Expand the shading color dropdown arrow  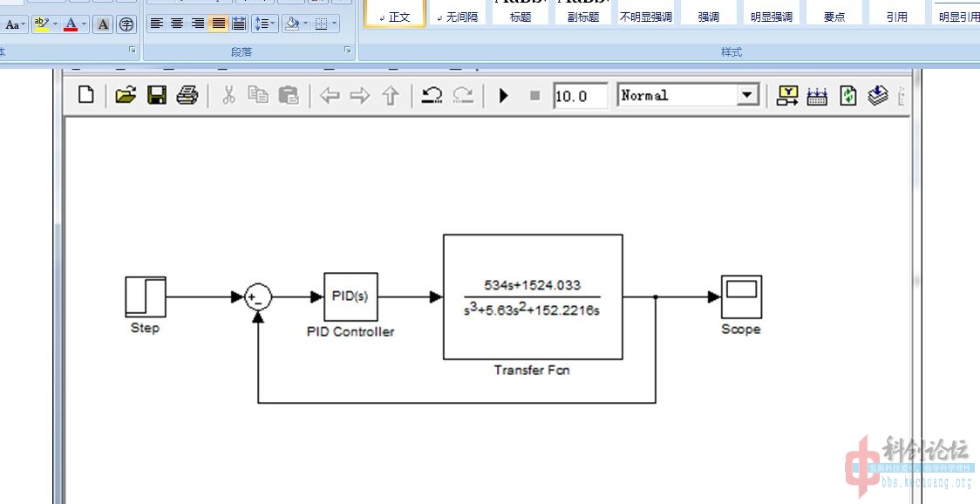[306, 24]
